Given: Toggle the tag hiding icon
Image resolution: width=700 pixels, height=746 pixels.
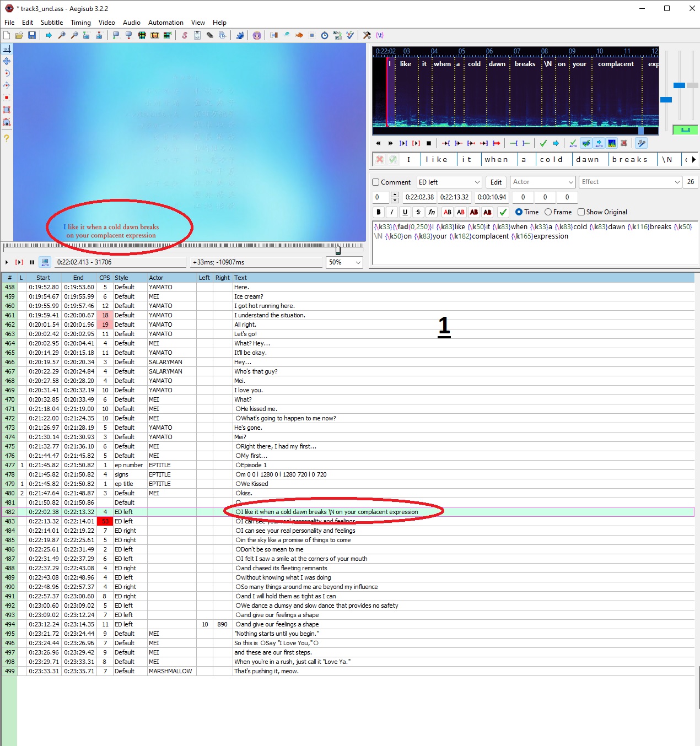Looking at the screenshot, I should pos(380,35).
